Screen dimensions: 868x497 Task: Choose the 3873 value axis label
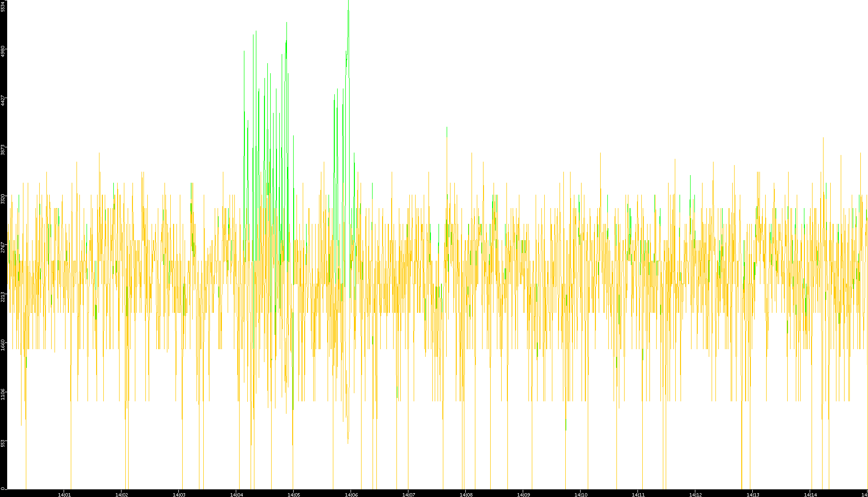click(x=3, y=149)
